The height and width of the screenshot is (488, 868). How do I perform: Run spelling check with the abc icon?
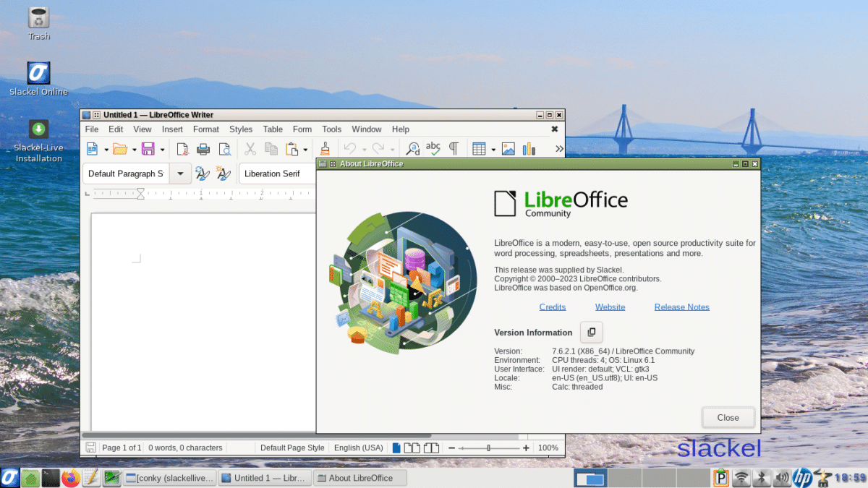point(433,149)
